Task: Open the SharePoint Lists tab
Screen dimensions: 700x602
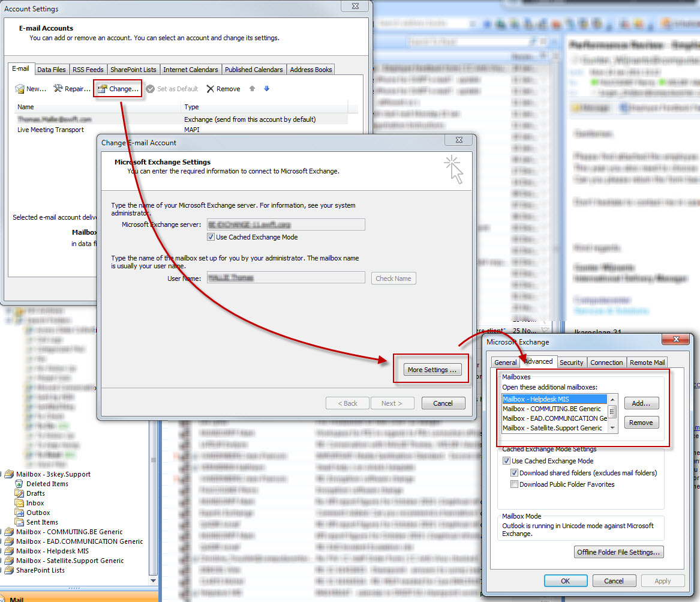Action: (x=133, y=70)
